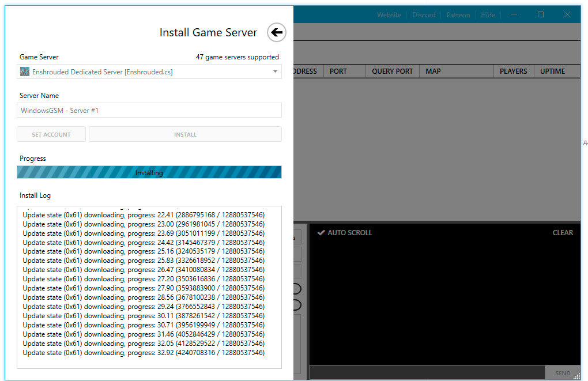Click the log line with progress 25.16

[144, 251]
